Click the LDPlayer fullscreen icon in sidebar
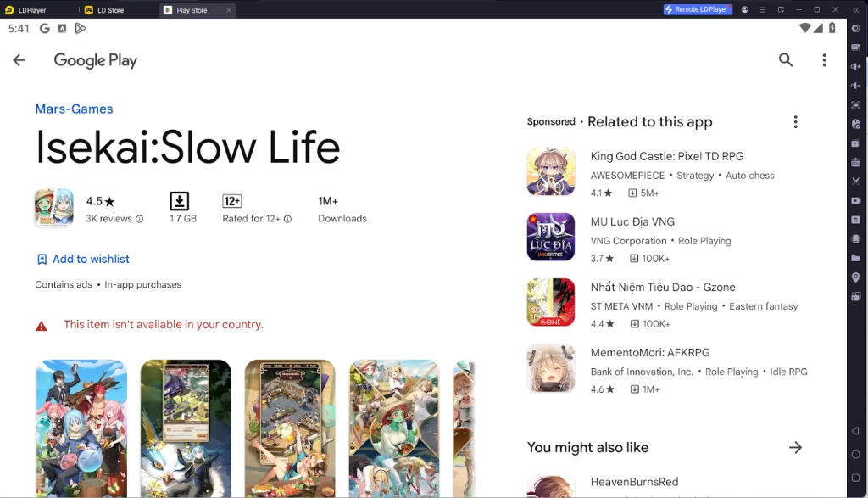This screenshot has height=498, width=868. point(856,104)
